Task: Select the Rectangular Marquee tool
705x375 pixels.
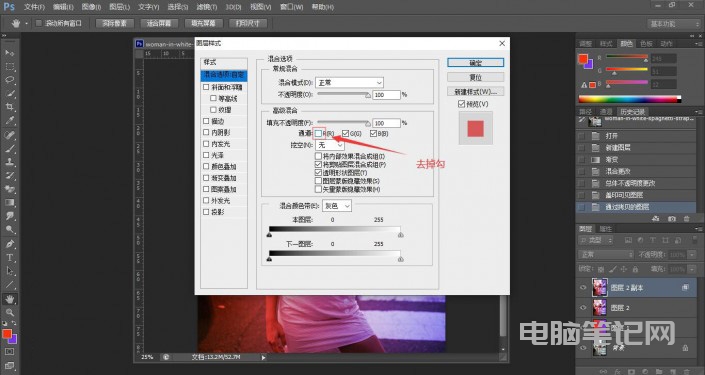Action: coord(9,67)
